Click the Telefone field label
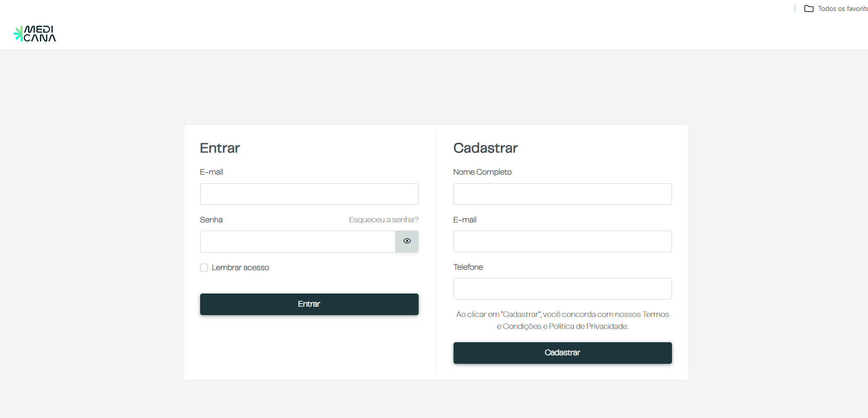Image resolution: width=868 pixels, height=418 pixels. click(x=468, y=267)
